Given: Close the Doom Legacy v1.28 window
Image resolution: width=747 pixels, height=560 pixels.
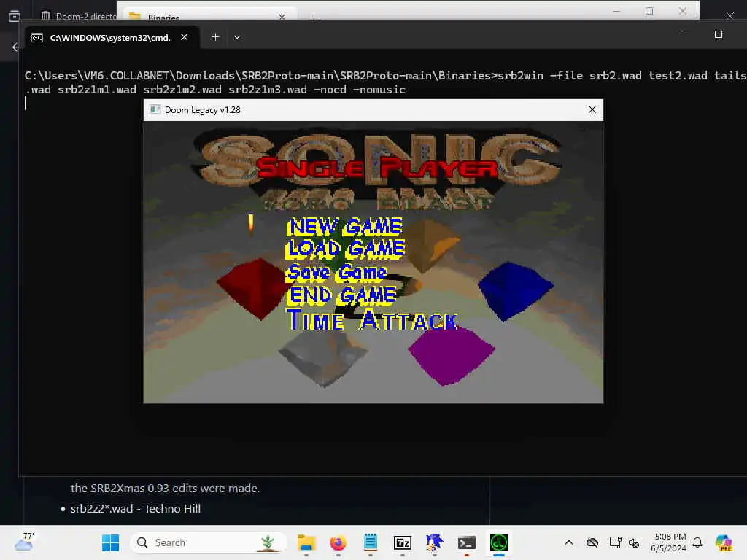Looking at the screenshot, I should pyautogui.click(x=592, y=110).
